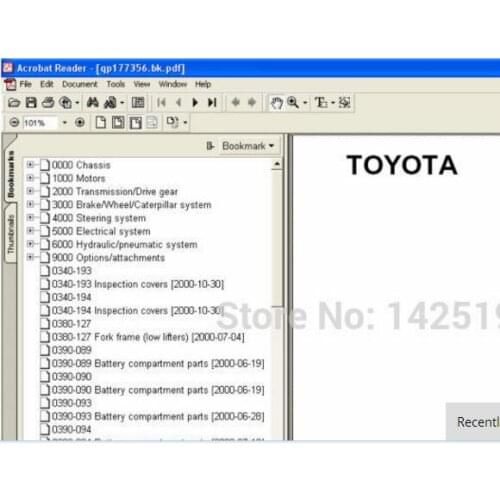Click the Save floppy disk icon
Image resolution: width=500 pixels, height=500 pixels.
(x=31, y=103)
